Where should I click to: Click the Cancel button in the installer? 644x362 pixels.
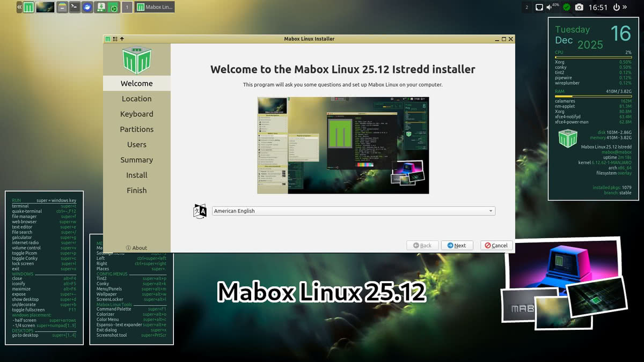(496, 245)
